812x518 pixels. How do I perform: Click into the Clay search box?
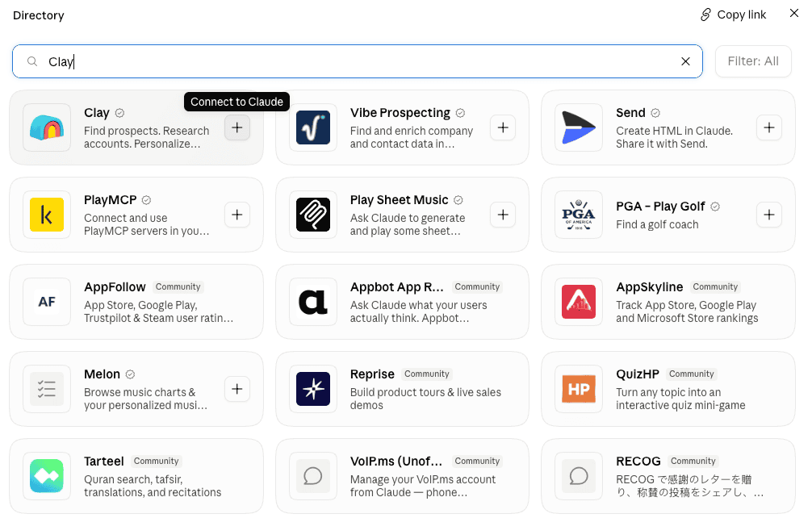click(358, 61)
